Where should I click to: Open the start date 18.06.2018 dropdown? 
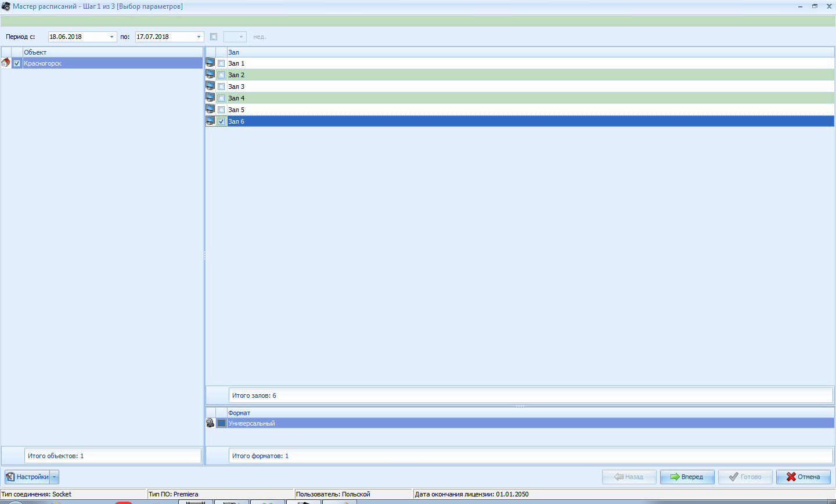click(111, 37)
